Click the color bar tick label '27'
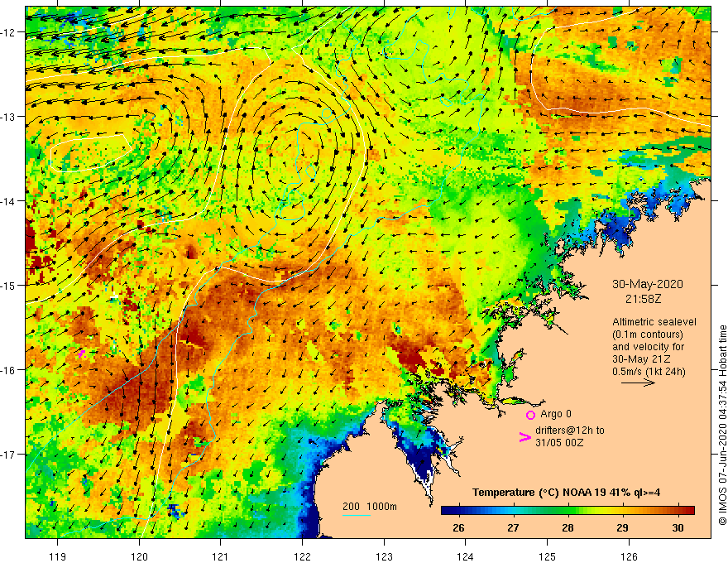Viewport: 728px width, 563px height. tap(513, 527)
